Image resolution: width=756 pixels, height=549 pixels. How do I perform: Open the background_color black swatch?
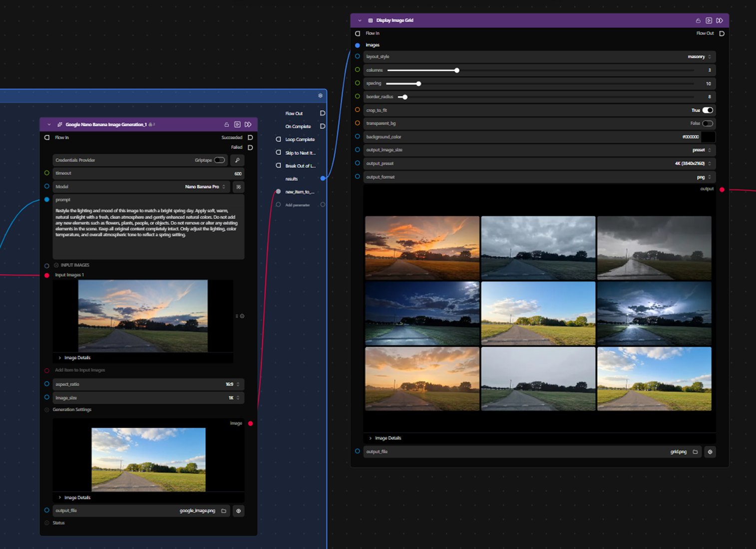pyautogui.click(x=708, y=137)
